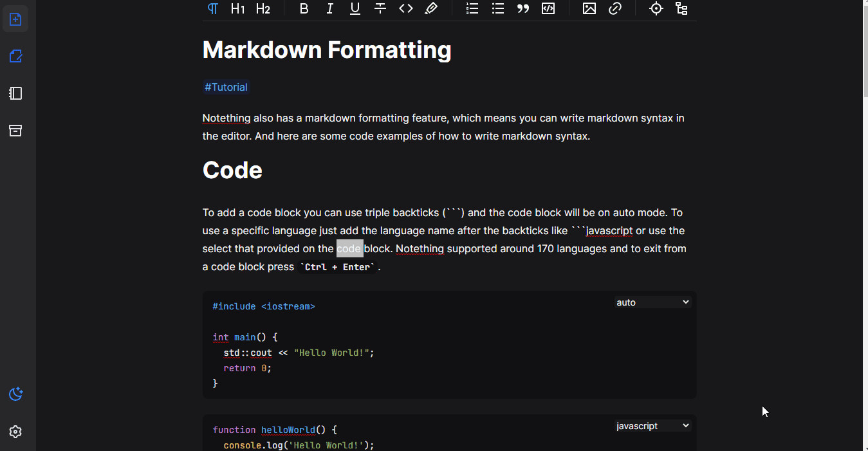Select the paragraph format icon

coord(213,8)
